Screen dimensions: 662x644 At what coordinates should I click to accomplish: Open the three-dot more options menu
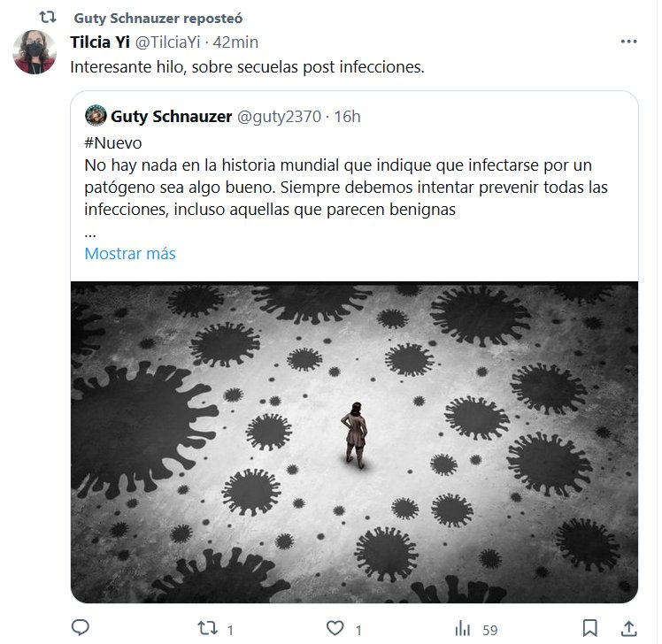pos(628,42)
